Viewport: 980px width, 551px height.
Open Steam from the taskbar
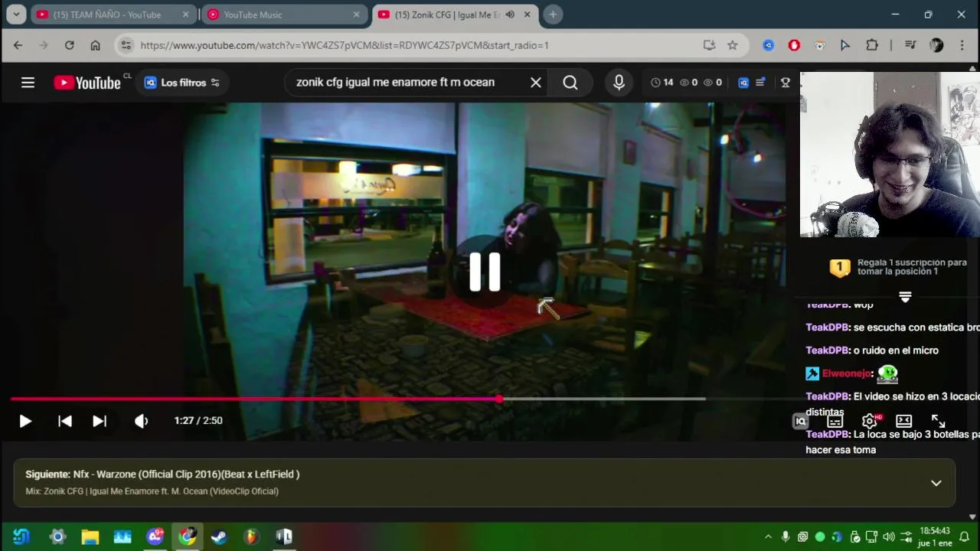pos(219,537)
